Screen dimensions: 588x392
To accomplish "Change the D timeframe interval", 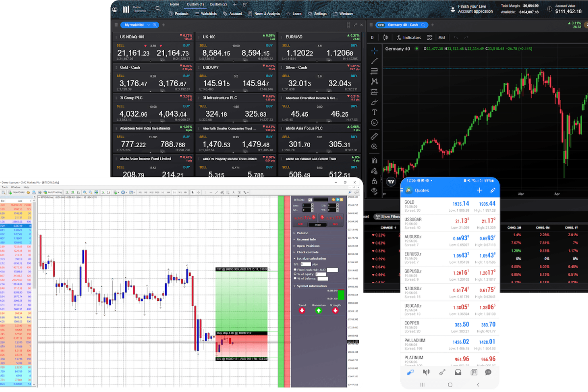I will (372, 37).
